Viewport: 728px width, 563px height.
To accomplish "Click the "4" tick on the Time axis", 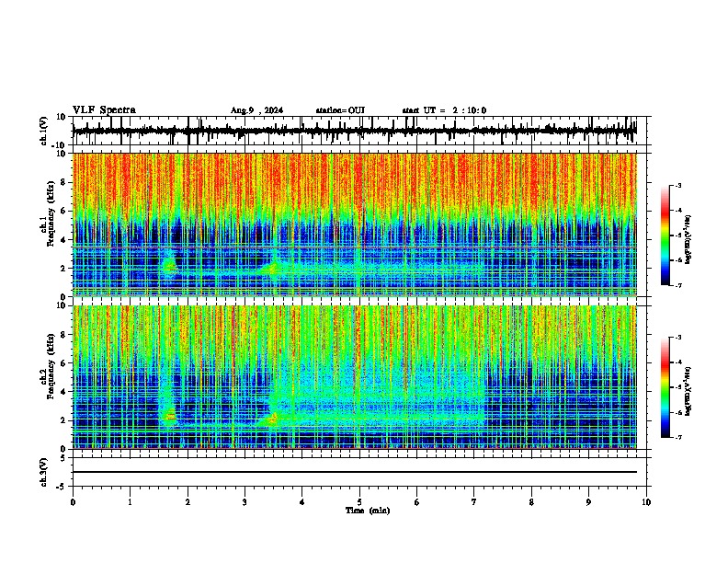I will point(302,502).
